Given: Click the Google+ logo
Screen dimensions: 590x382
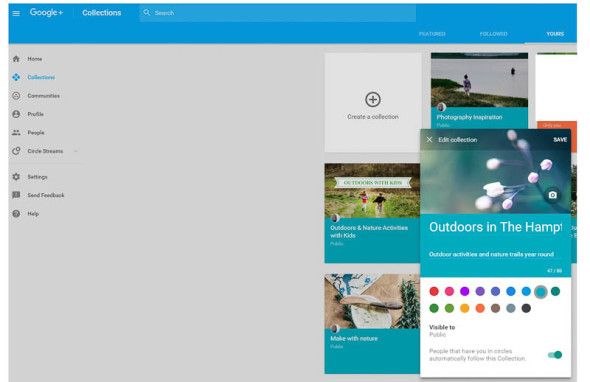Looking at the screenshot, I should (x=46, y=12).
